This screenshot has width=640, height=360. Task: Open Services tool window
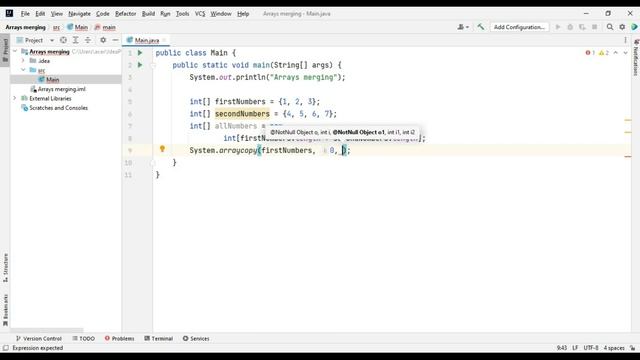(x=196, y=338)
